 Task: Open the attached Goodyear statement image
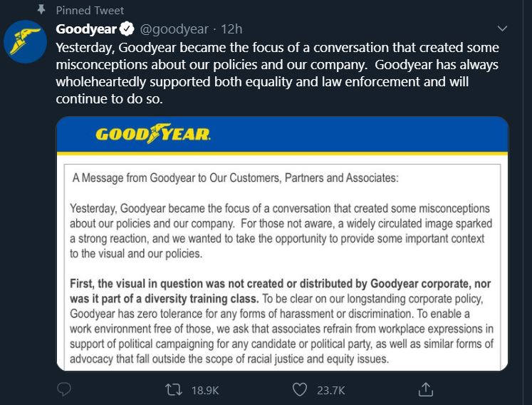point(282,271)
